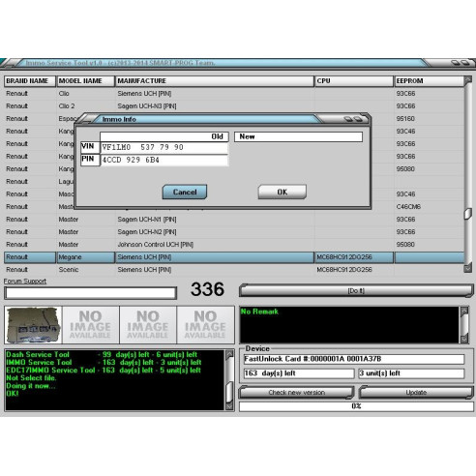Select highlighted Megane Siemens UCH row
The image size is (476, 476).
tap(234, 257)
